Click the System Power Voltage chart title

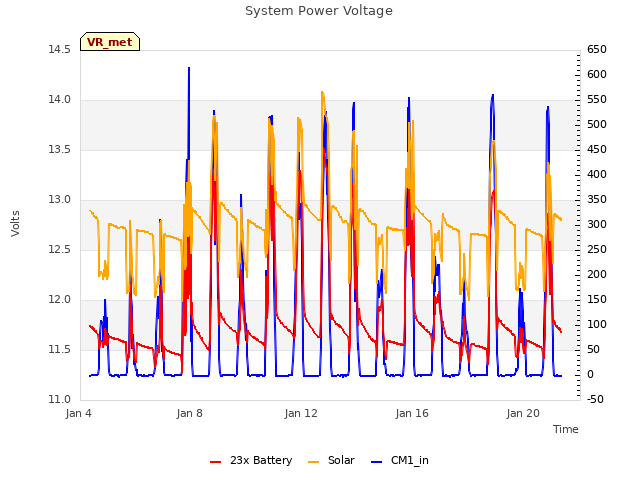pyautogui.click(x=319, y=11)
